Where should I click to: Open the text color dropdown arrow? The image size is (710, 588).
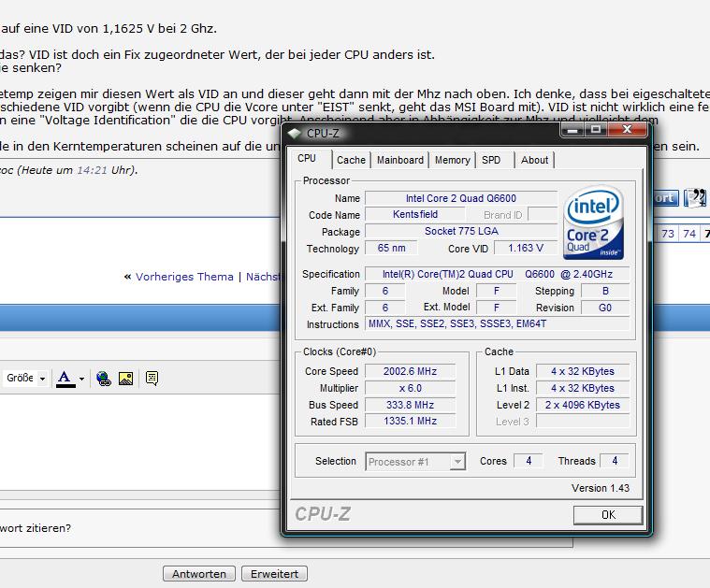[x=81, y=379]
